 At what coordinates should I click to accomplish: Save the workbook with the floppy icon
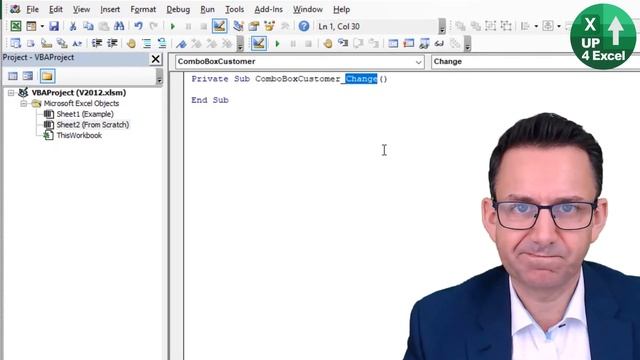(54, 26)
